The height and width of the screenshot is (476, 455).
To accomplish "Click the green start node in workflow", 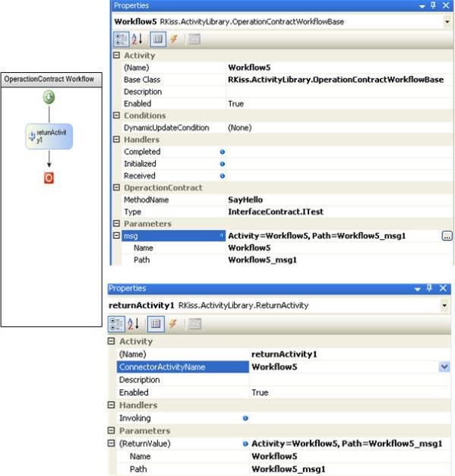I will point(49,97).
